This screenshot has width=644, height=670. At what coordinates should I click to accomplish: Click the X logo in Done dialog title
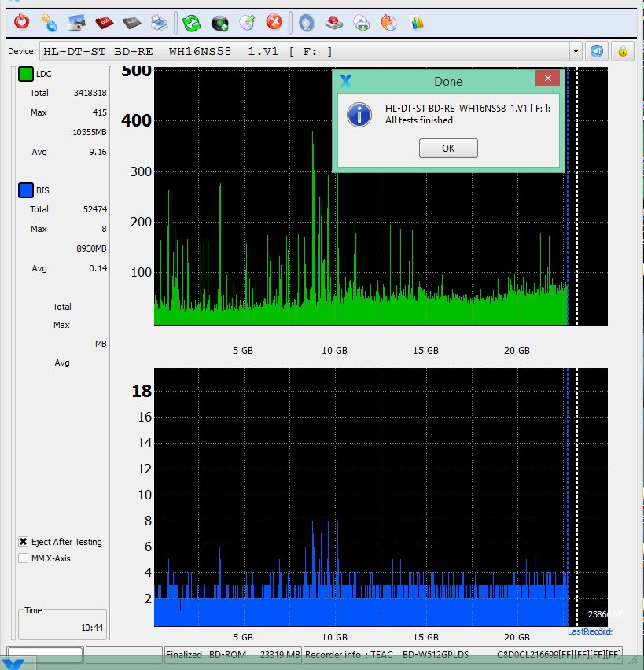point(346,81)
